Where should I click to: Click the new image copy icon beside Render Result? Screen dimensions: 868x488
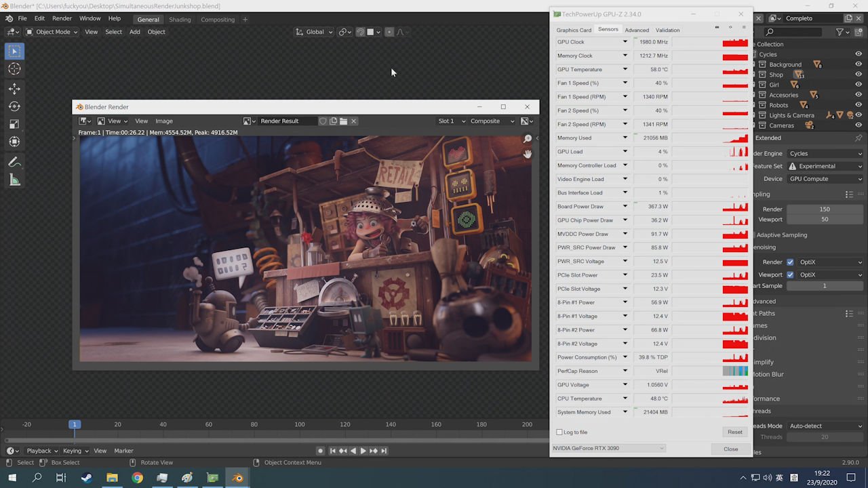pos(334,121)
